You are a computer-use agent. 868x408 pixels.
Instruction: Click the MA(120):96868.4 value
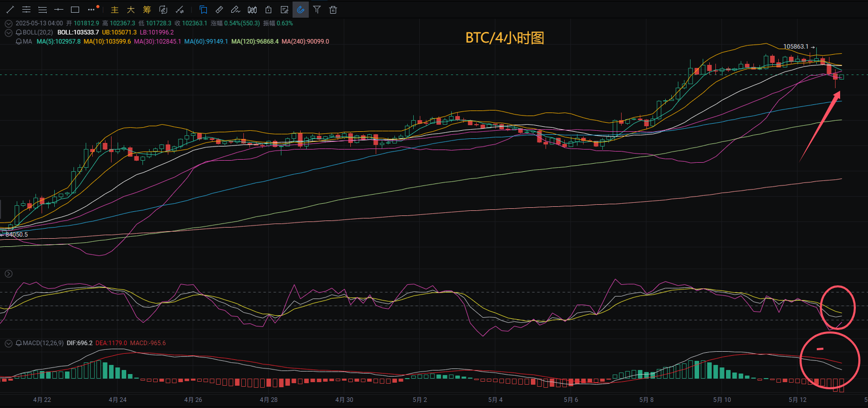(255, 42)
